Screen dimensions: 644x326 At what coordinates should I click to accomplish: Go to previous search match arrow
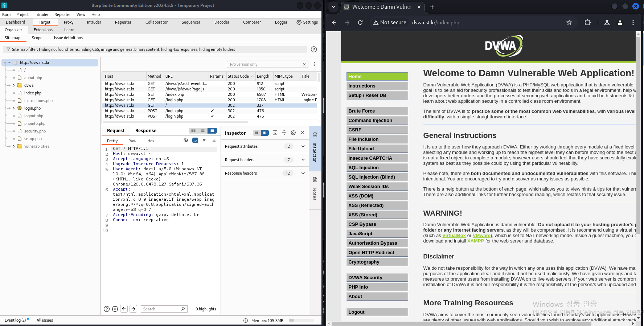click(x=124, y=309)
